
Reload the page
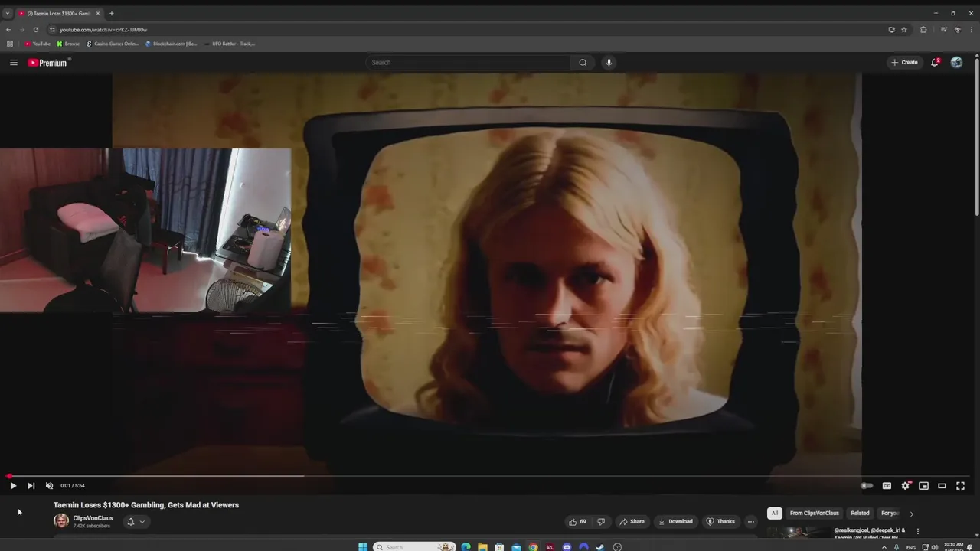[x=36, y=30]
